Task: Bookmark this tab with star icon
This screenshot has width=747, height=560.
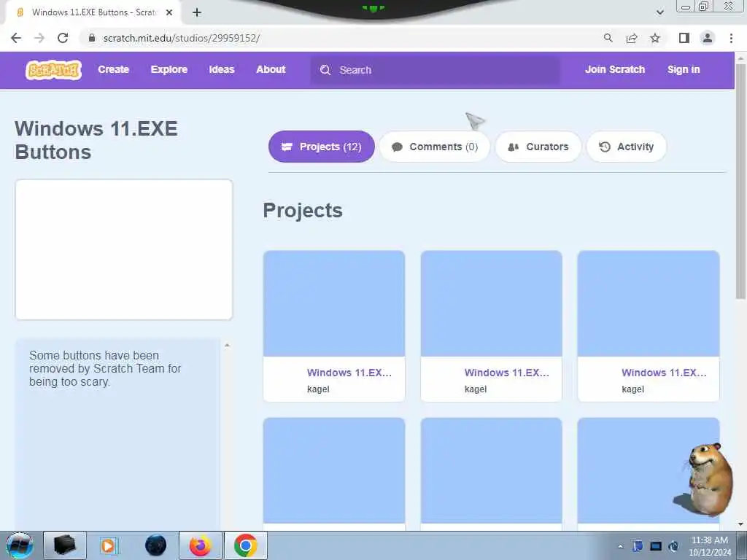Action: point(655,38)
